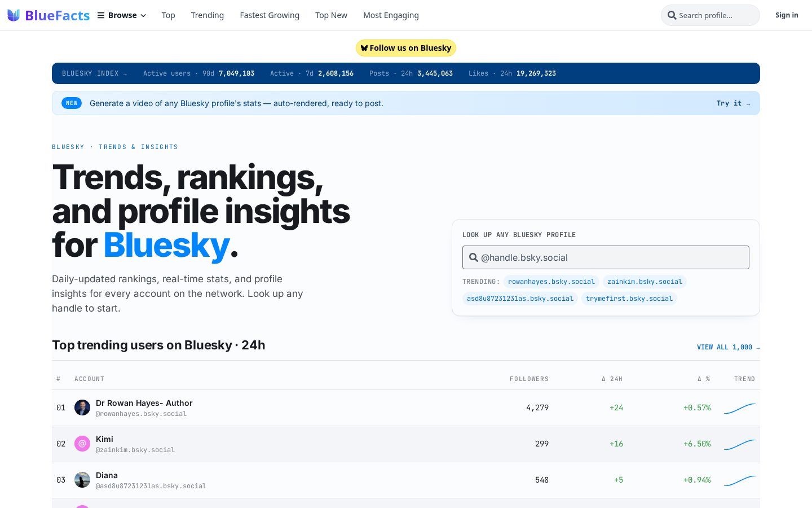This screenshot has width=812, height=508.
Task: Select trending chip trymefirst.bsky.social
Action: click(x=629, y=299)
